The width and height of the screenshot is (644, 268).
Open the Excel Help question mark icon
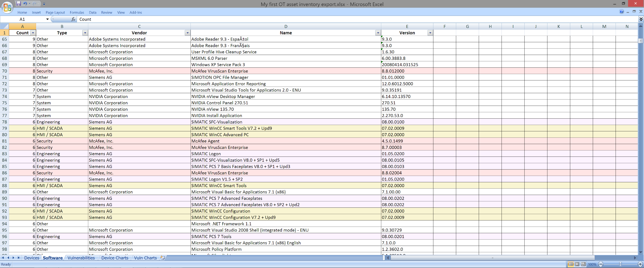click(621, 12)
